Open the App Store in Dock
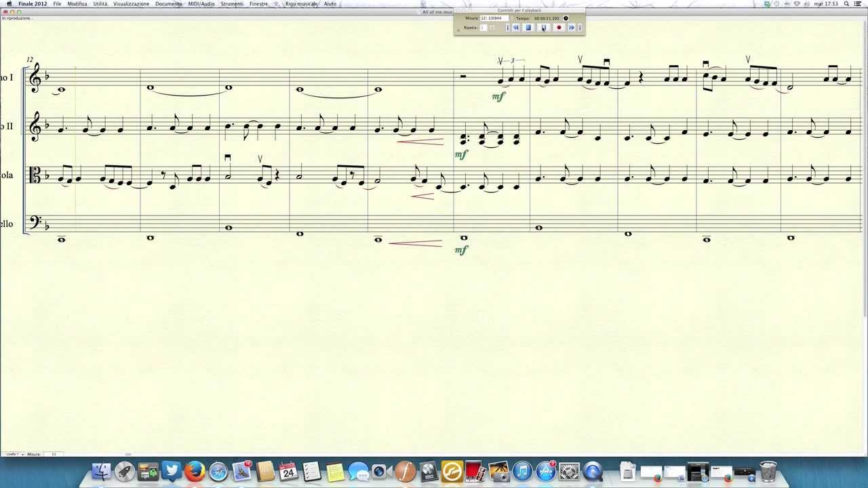The image size is (868, 488). tap(546, 471)
